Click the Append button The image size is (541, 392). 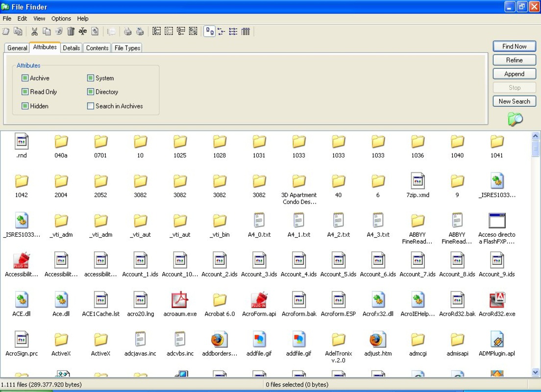[515, 74]
